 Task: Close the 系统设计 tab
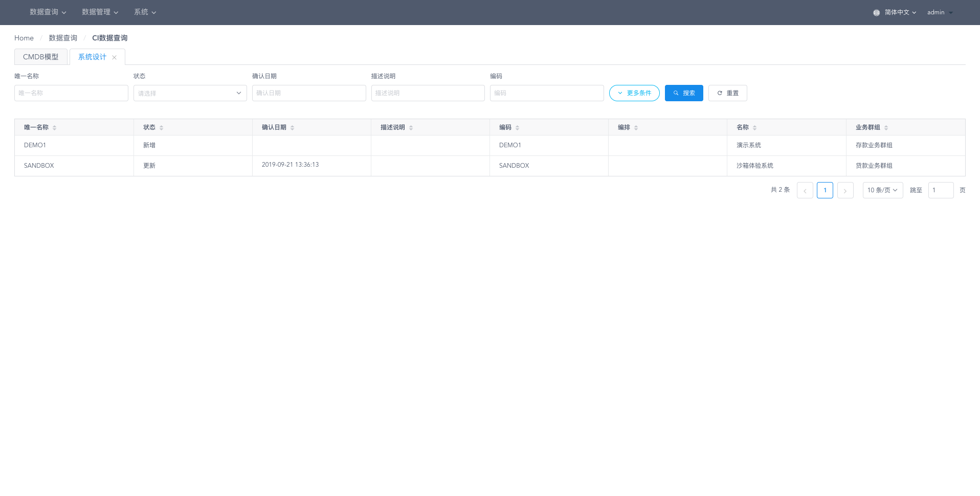click(x=114, y=57)
